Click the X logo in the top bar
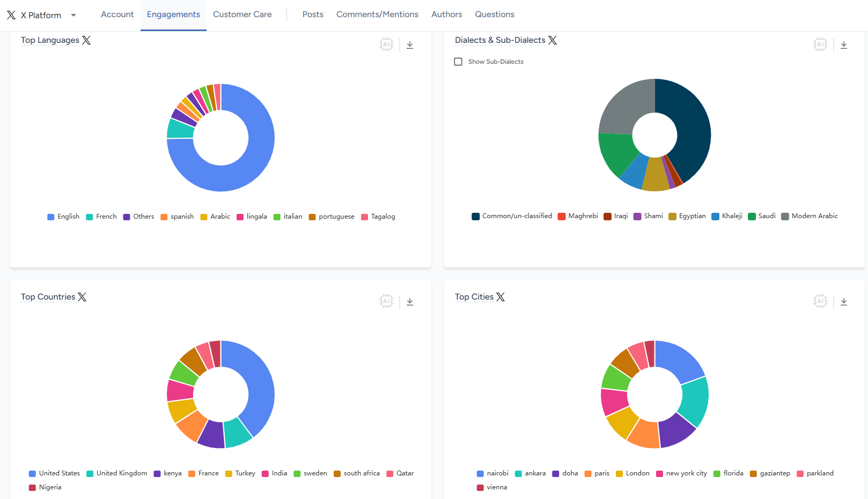The width and height of the screenshot is (868, 499). click(11, 15)
